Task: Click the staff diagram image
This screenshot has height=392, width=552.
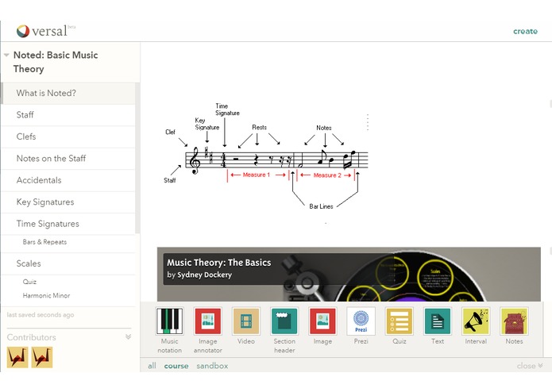Action: point(266,156)
